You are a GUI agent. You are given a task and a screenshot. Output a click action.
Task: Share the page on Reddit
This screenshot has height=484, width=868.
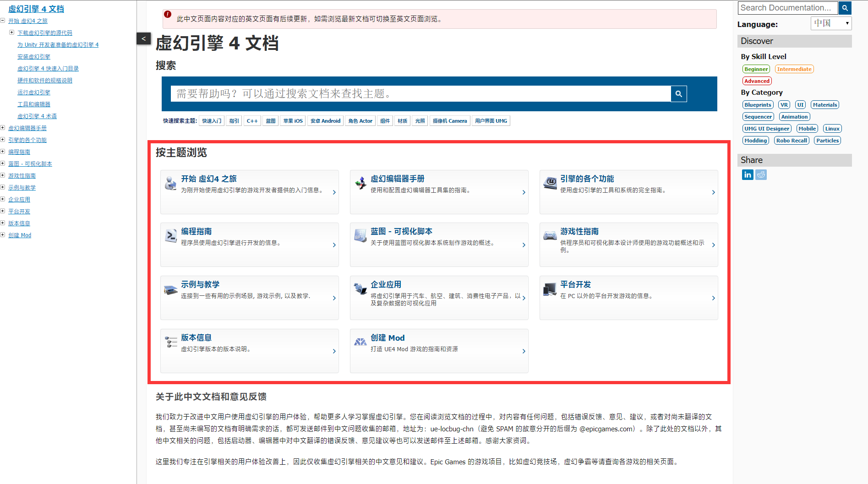[761, 175]
